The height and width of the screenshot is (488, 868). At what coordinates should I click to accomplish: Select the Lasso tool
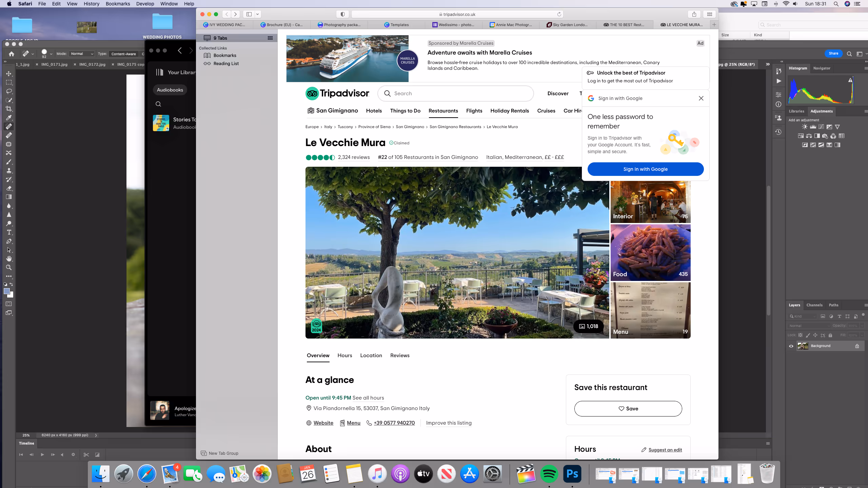[x=9, y=91]
